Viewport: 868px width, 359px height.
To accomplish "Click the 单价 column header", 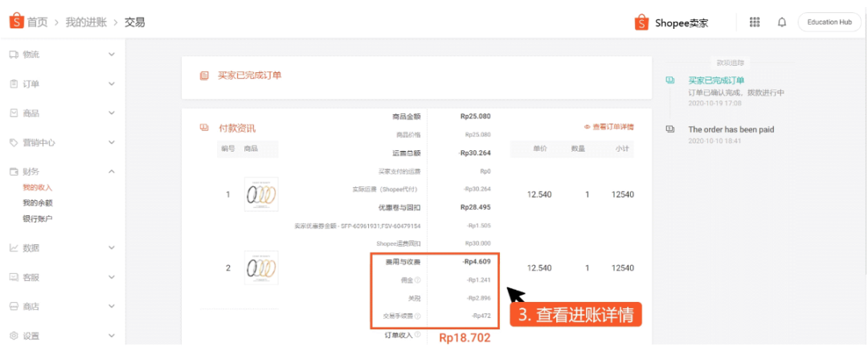I will pyautogui.click(x=540, y=149).
